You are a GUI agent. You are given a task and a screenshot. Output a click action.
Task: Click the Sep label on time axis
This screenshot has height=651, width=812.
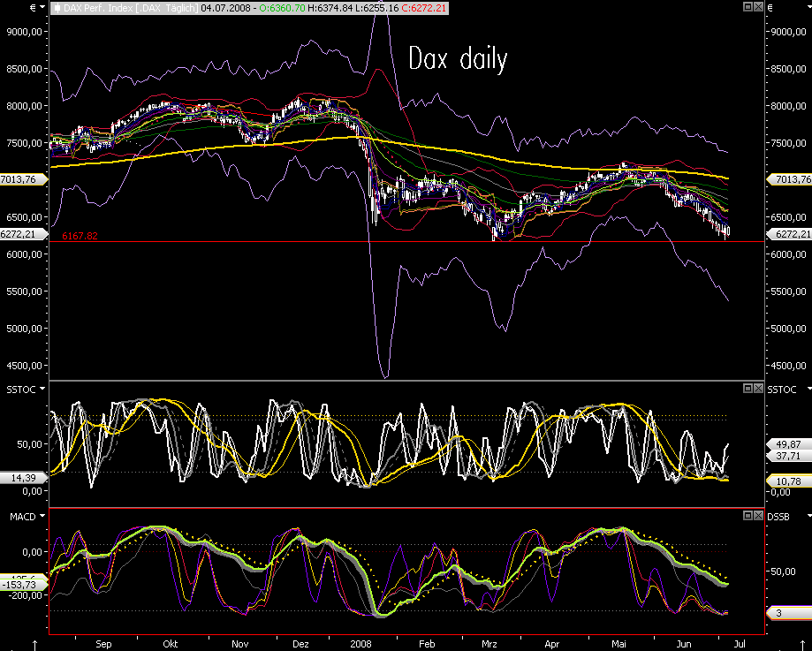[x=103, y=644]
